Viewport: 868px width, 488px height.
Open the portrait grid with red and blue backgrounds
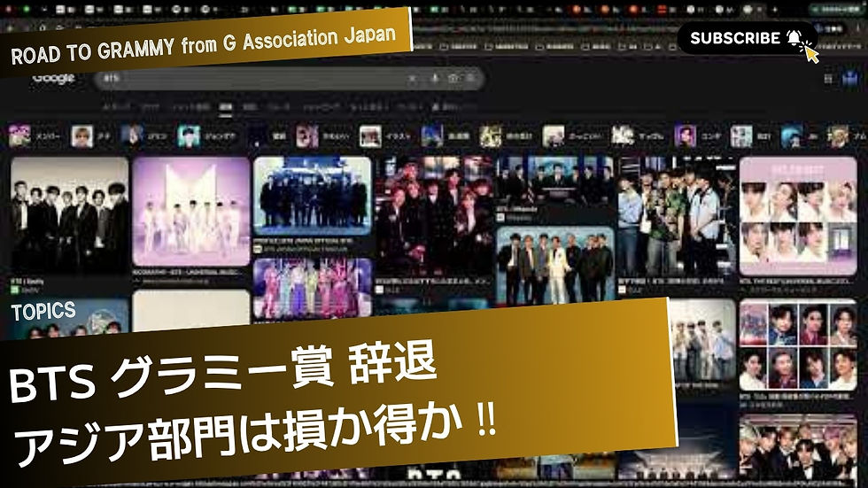798,345
